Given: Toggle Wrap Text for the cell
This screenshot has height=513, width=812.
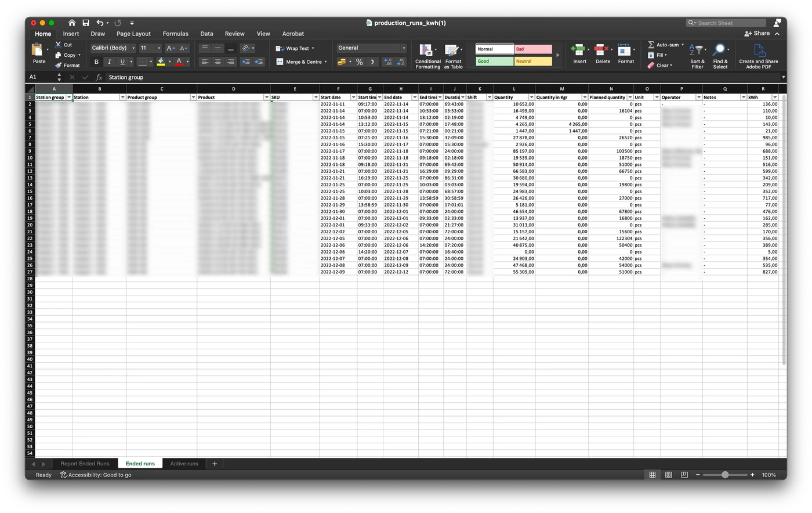Looking at the screenshot, I should pyautogui.click(x=295, y=48).
